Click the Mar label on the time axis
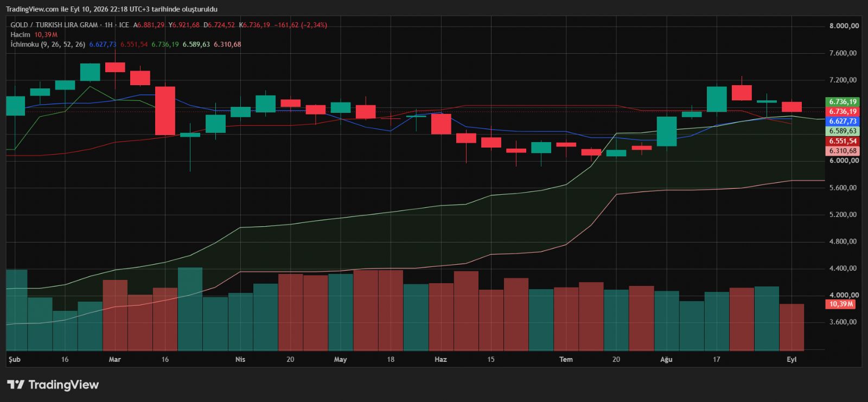The width and height of the screenshot is (868, 402). click(115, 360)
